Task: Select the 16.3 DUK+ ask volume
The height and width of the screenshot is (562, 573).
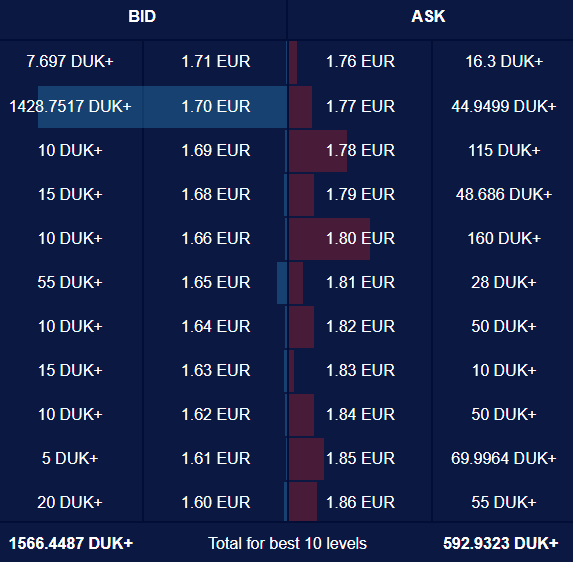Action: 504,61
